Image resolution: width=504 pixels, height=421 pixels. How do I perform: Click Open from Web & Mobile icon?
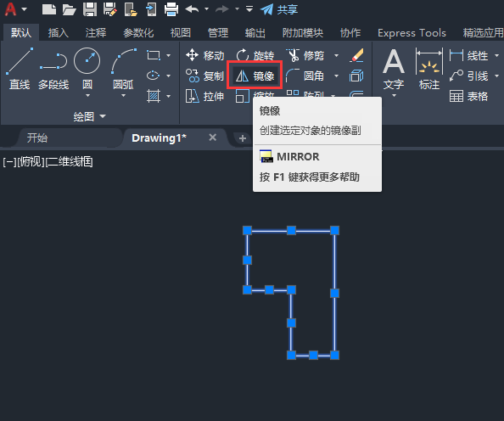coord(131,9)
